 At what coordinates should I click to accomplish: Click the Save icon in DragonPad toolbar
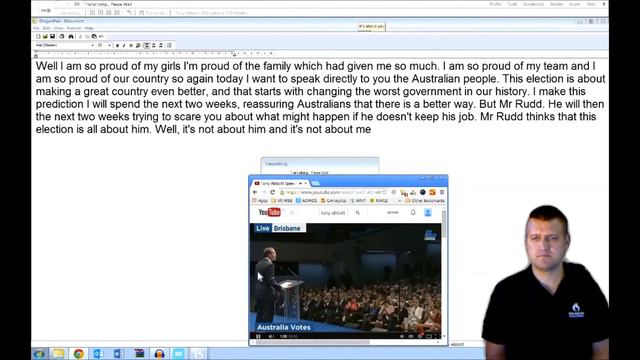tap(52, 36)
